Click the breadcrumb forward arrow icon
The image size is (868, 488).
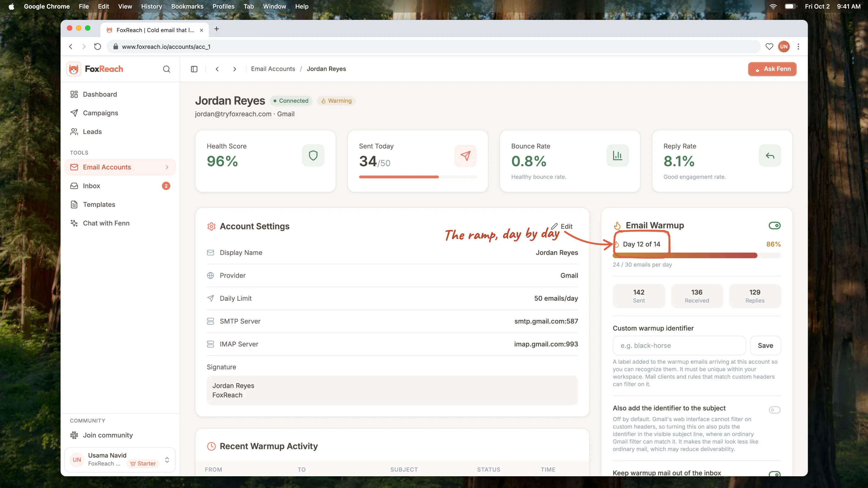click(x=234, y=69)
